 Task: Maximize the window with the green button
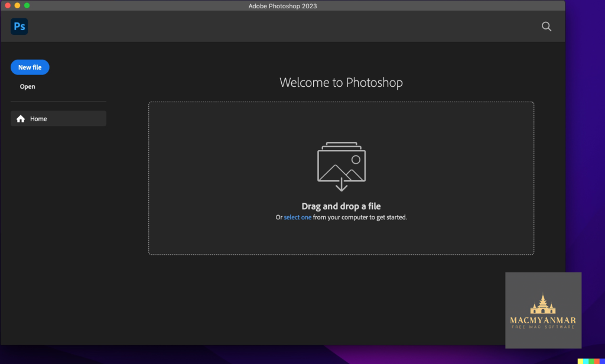pos(27,5)
